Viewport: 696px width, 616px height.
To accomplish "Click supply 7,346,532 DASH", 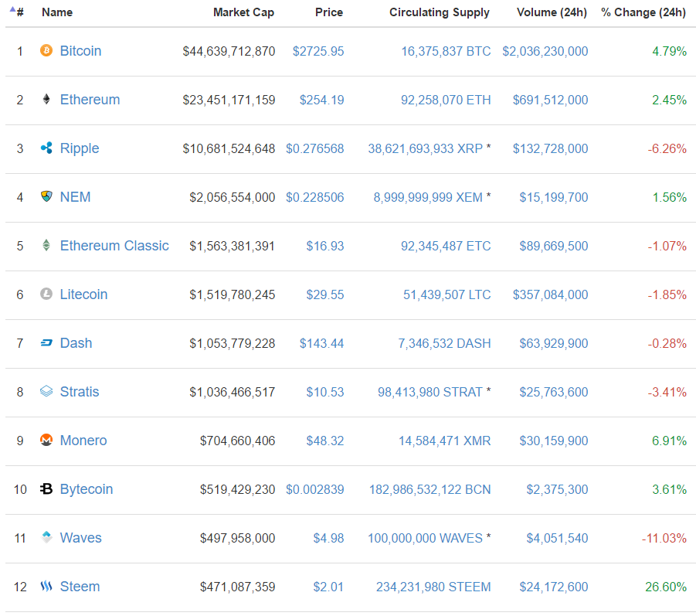I will [x=444, y=343].
